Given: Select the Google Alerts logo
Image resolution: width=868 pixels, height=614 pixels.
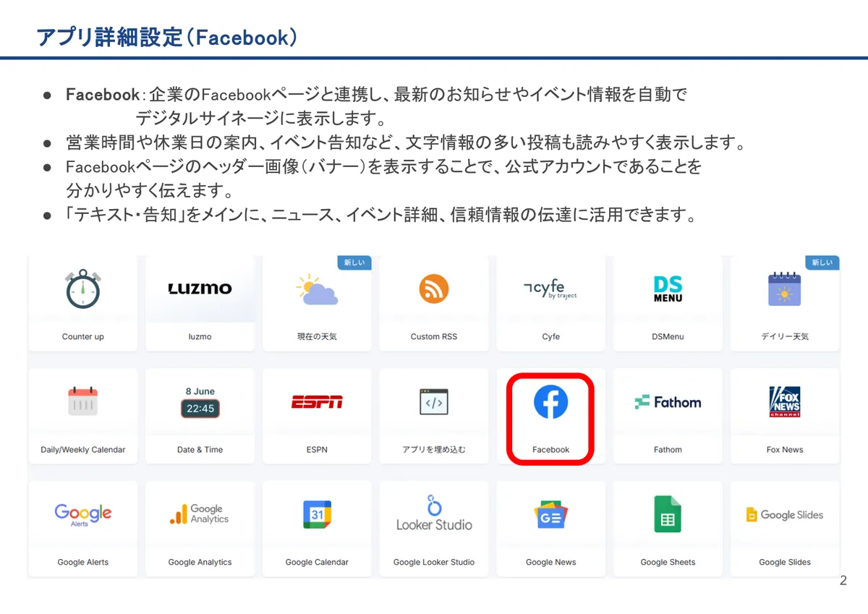Looking at the screenshot, I should point(82,514).
